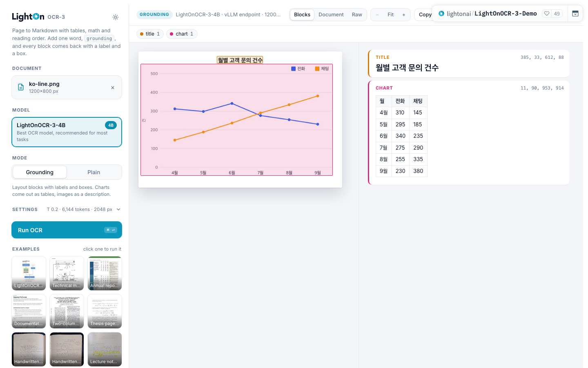Switch to the Raw view tab
This screenshot has width=588, height=368.
pos(357,15)
